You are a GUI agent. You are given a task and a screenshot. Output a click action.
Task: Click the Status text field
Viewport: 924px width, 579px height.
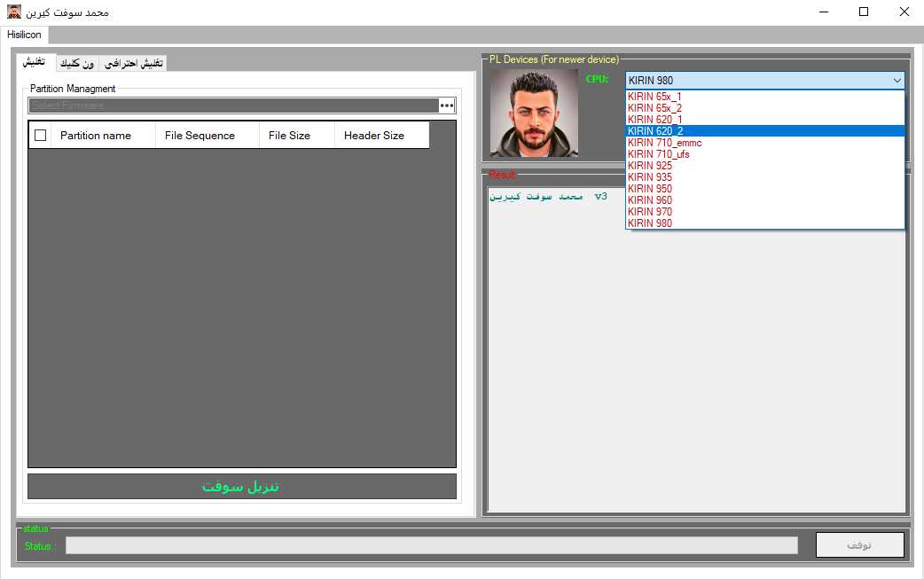[430, 544]
